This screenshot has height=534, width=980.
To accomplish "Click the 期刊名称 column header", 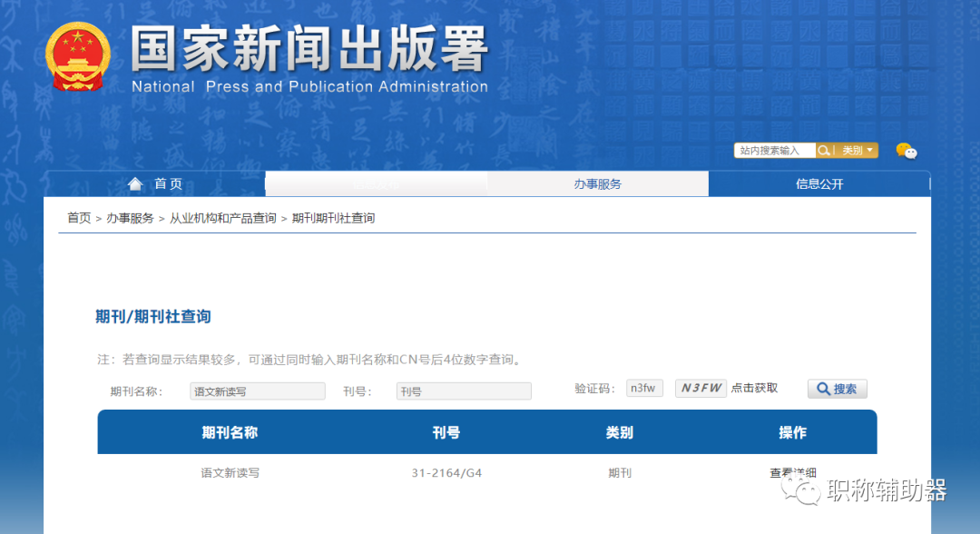I will (230, 432).
